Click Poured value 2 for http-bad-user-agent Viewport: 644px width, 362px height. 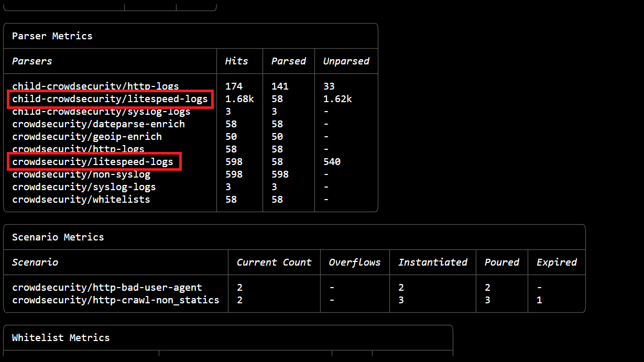pyautogui.click(x=487, y=288)
